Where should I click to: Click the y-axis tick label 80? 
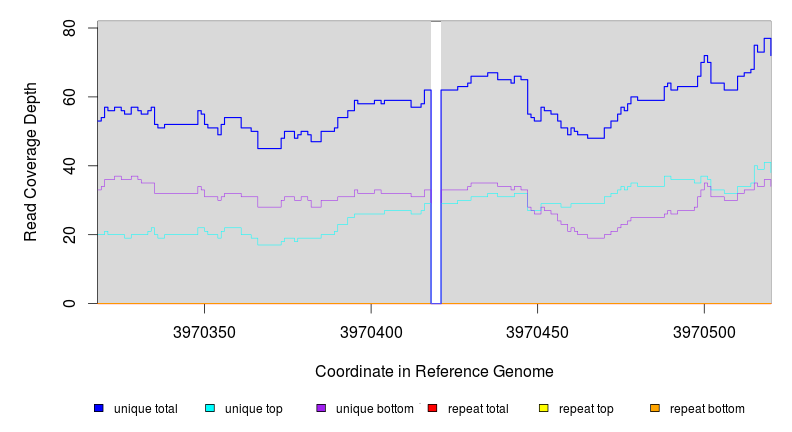70,29
